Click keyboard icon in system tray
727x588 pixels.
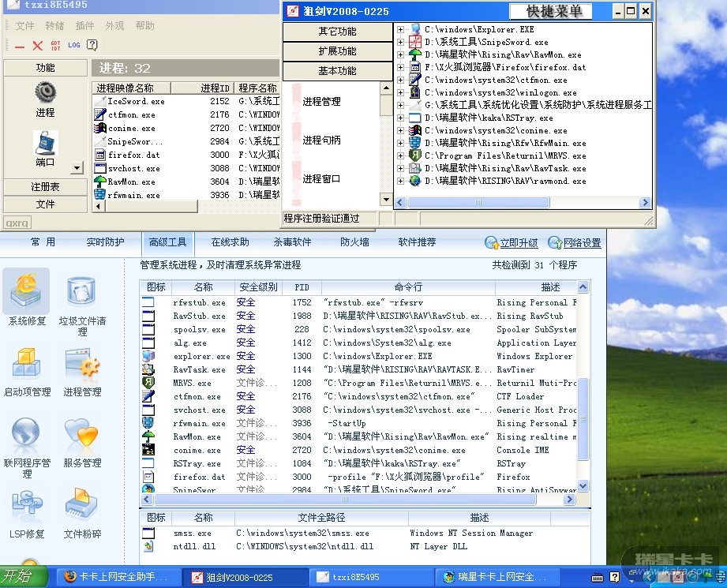598,577
